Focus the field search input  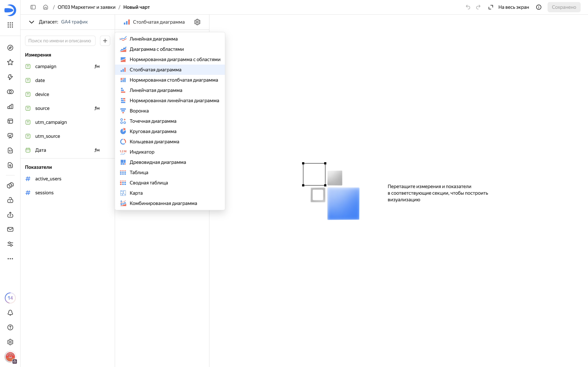(x=60, y=41)
